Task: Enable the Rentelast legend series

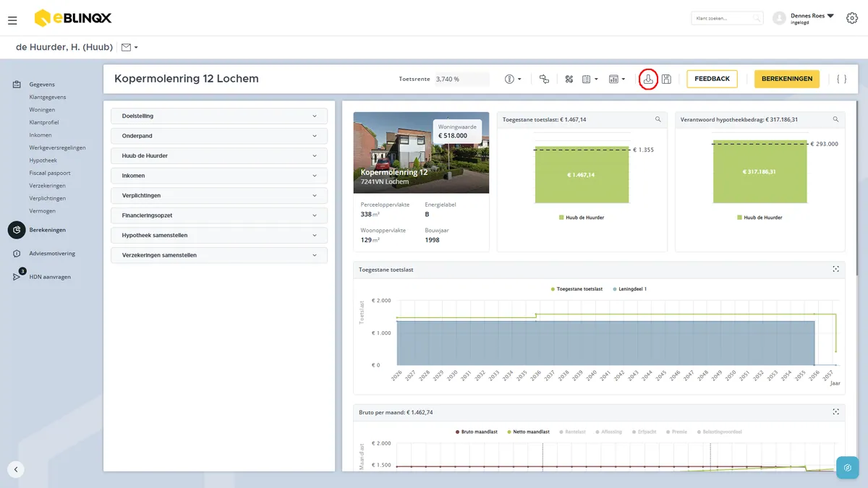Action: pyautogui.click(x=572, y=432)
